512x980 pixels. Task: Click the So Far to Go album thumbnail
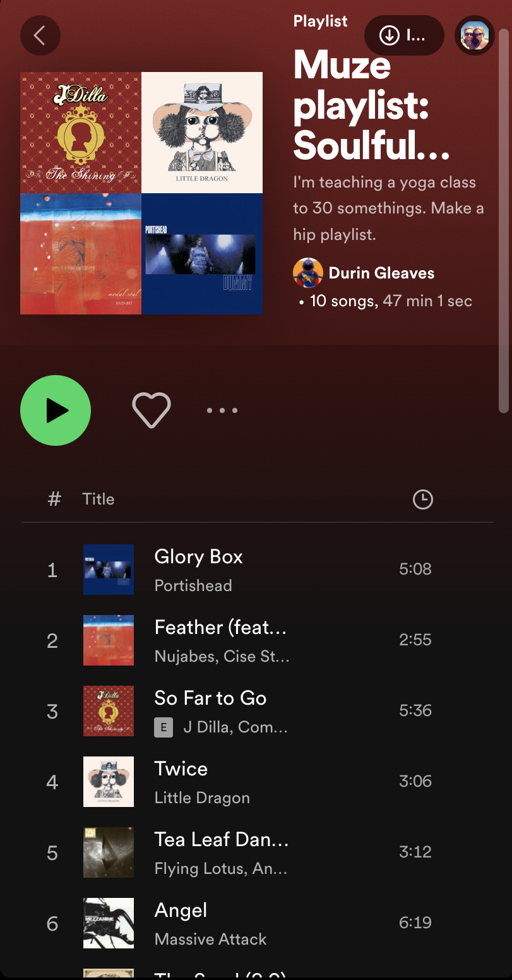109,711
